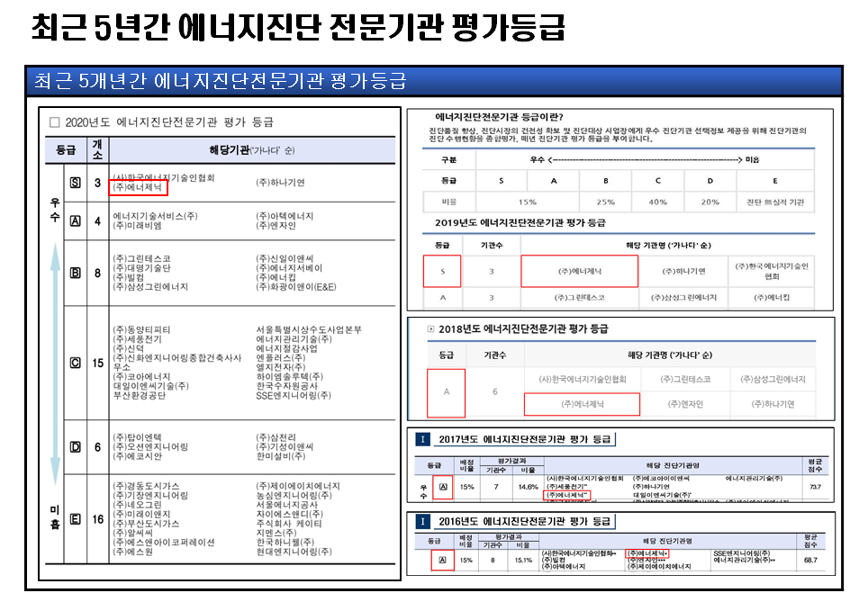This screenshot has width=868, height=593.
Task: Click the 2020년도 에너지진단전문기관 평가 등급 heading
Action: coord(169,122)
